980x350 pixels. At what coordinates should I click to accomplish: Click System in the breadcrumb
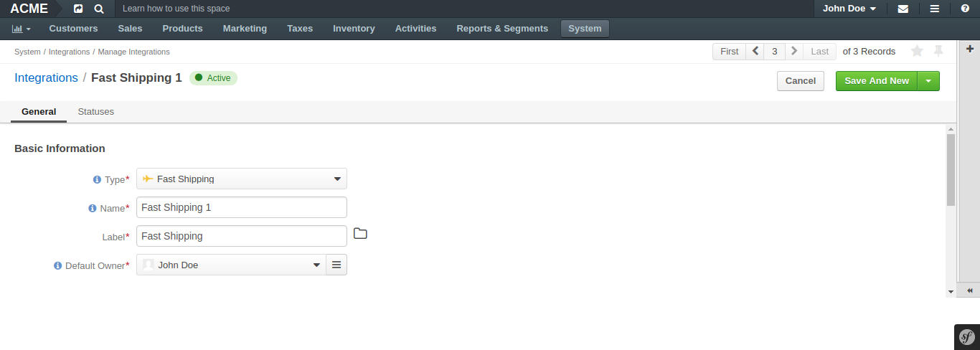[x=27, y=52]
